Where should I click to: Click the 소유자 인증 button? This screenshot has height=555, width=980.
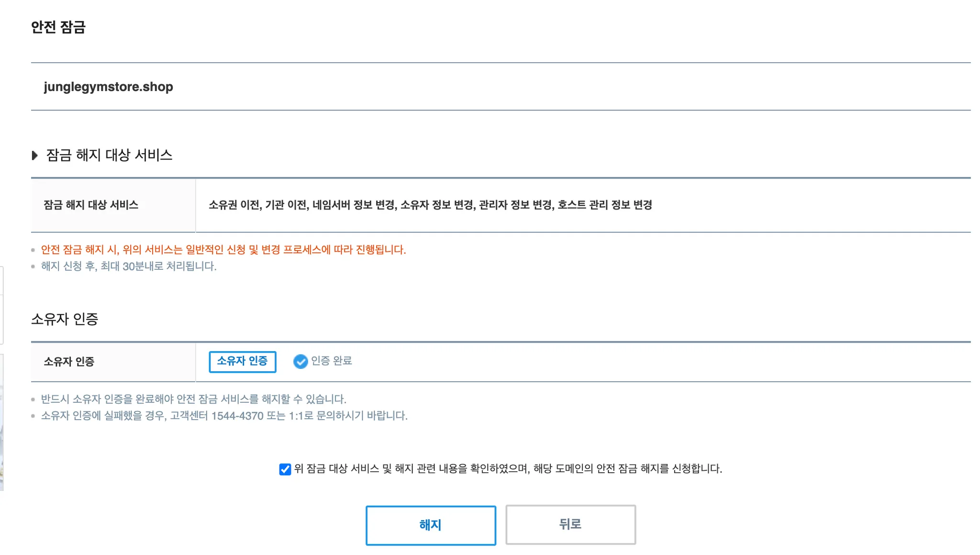[x=242, y=362]
